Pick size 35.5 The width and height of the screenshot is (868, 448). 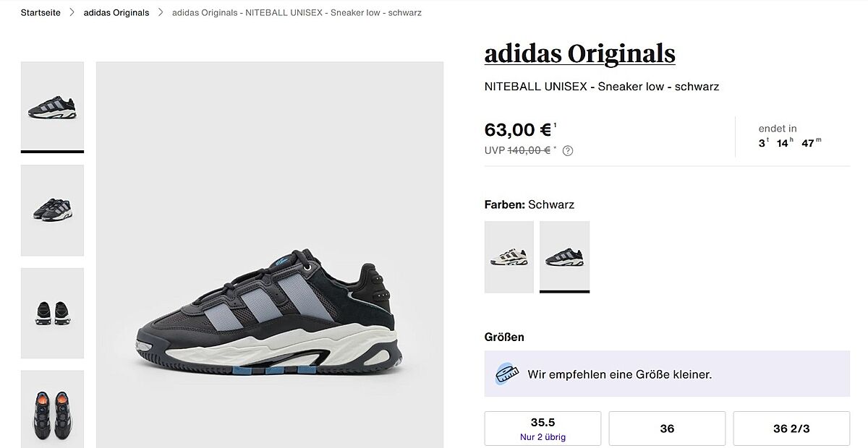point(542,428)
